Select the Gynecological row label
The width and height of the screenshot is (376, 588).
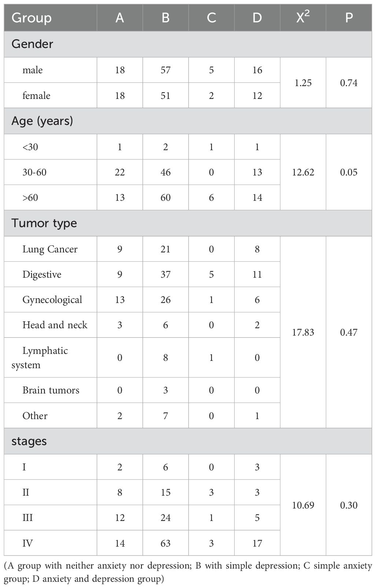[x=52, y=300]
